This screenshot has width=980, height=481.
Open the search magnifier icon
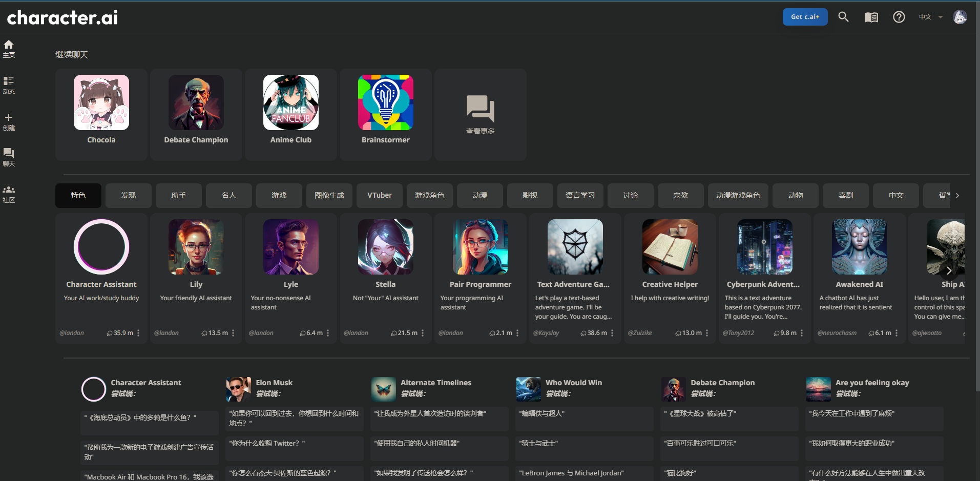click(x=843, y=17)
